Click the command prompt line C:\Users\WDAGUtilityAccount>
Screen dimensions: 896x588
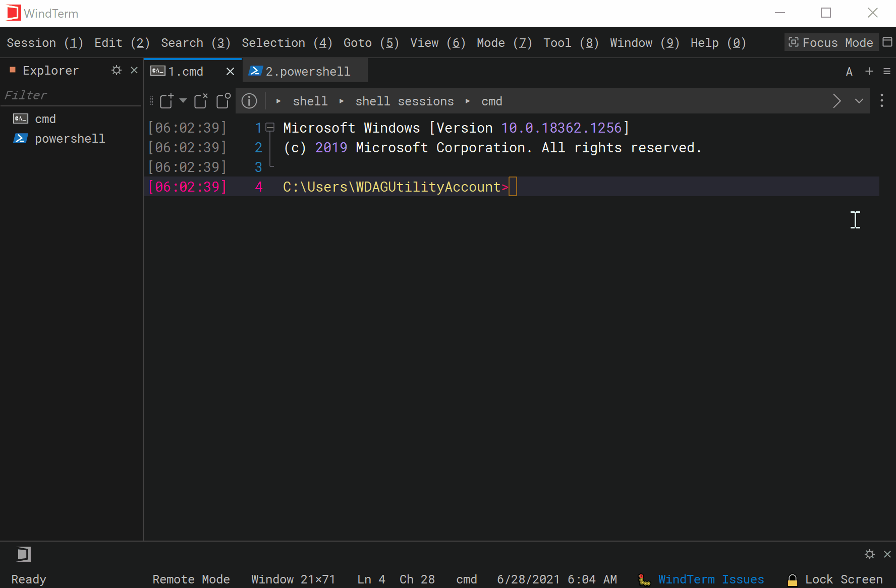(x=396, y=187)
